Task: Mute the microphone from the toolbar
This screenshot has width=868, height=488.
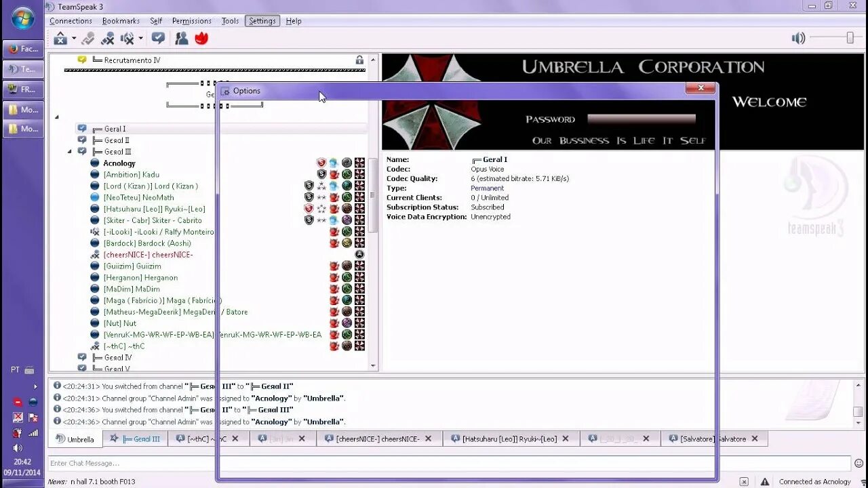Action: (x=107, y=39)
